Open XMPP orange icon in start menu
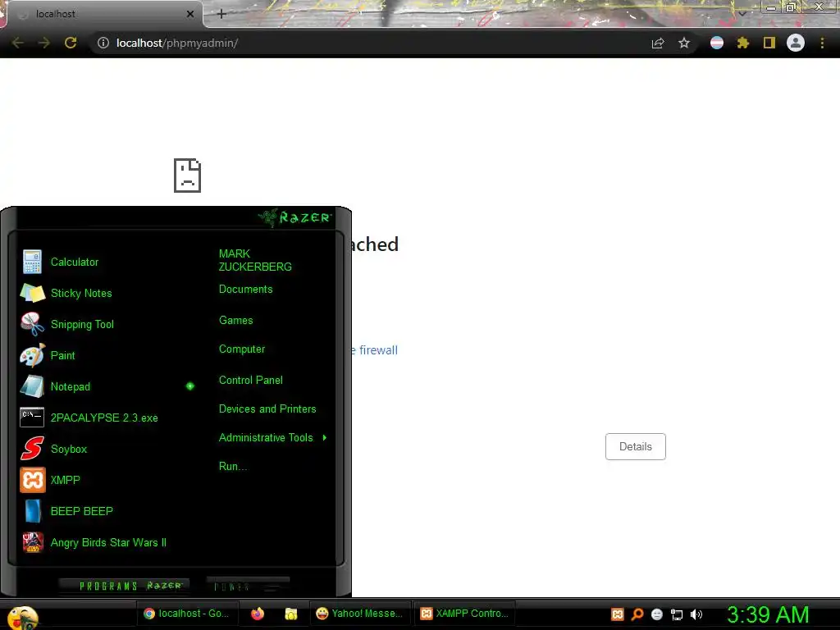Image resolution: width=840 pixels, height=630 pixels. [32, 479]
